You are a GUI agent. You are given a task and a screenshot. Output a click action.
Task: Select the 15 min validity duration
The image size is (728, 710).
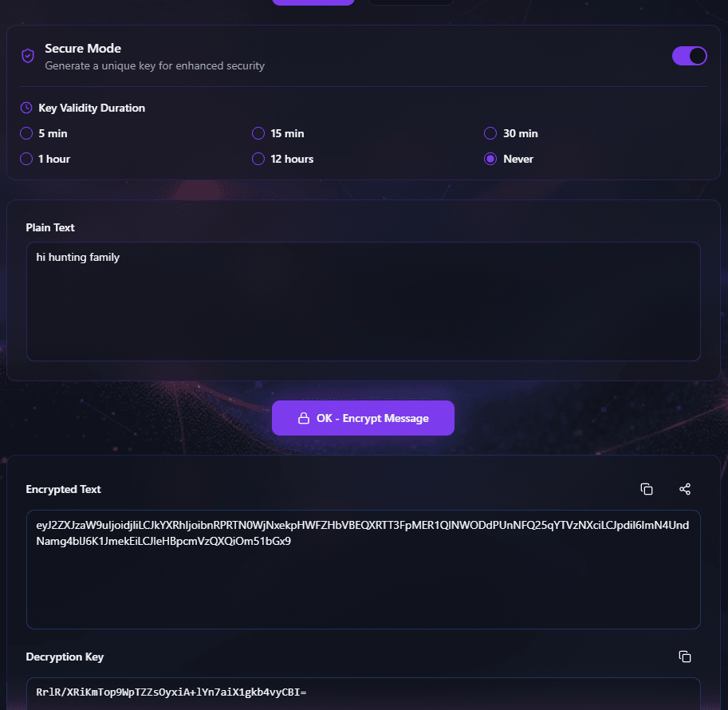[258, 133]
